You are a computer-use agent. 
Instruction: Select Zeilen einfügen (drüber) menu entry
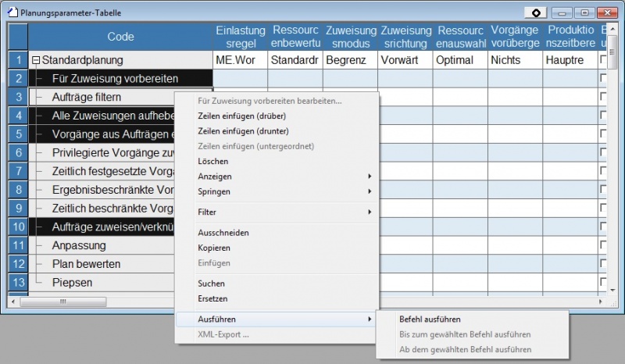pos(243,116)
